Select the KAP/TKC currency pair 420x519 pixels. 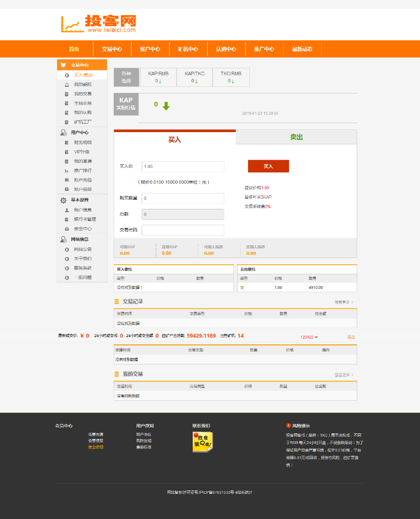point(195,77)
